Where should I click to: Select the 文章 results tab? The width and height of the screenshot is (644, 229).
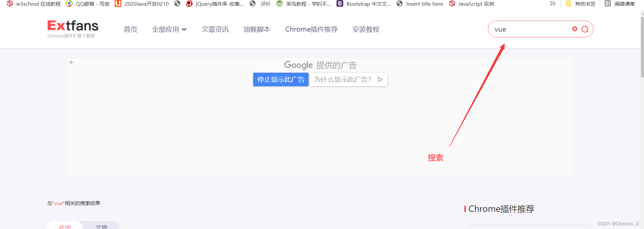point(101,226)
